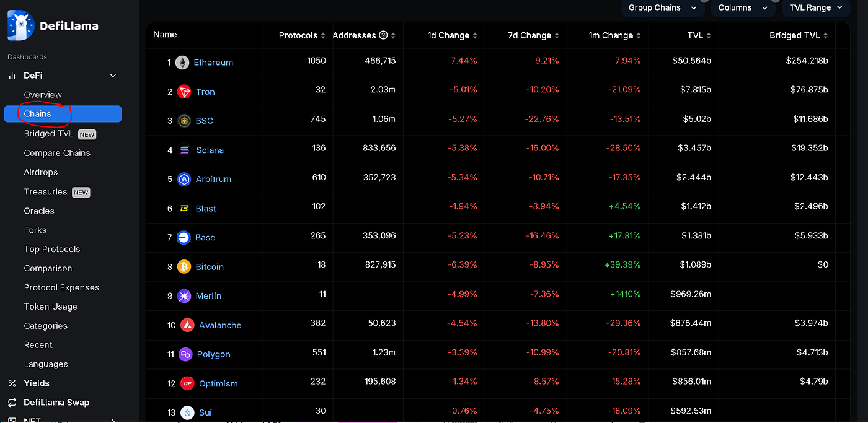Click the Merlin chain icon

point(184,296)
